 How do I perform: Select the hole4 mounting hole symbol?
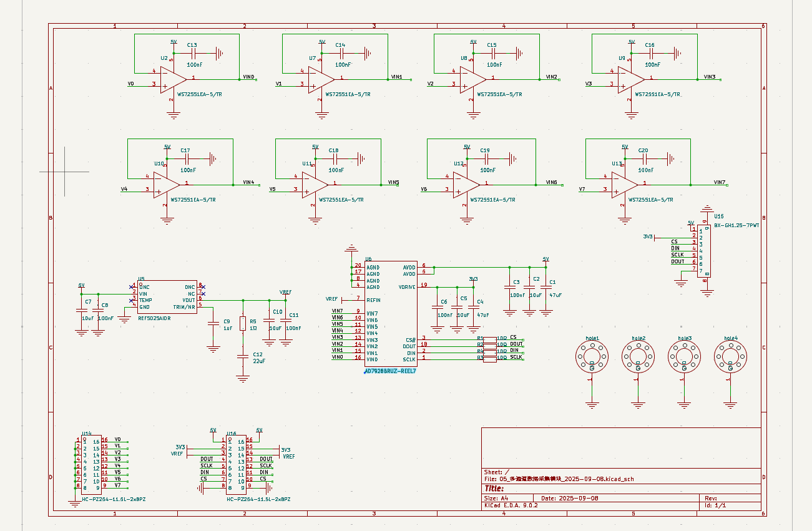coord(730,358)
